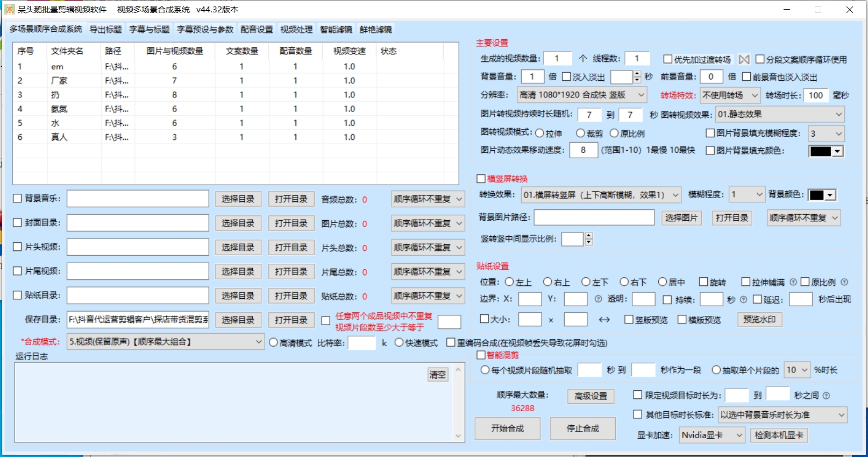
Task: Enable the 背景音乐 checkbox
Action: [x=17, y=198]
